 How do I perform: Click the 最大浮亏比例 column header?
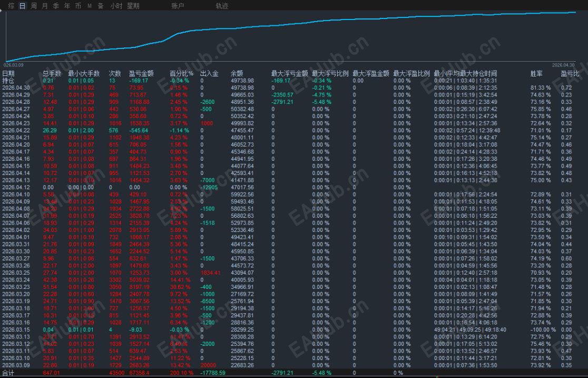(x=330, y=74)
